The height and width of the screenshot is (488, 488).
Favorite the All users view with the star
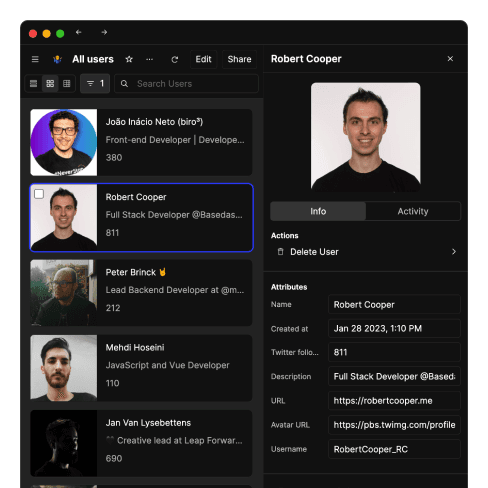tap(129, 59)
